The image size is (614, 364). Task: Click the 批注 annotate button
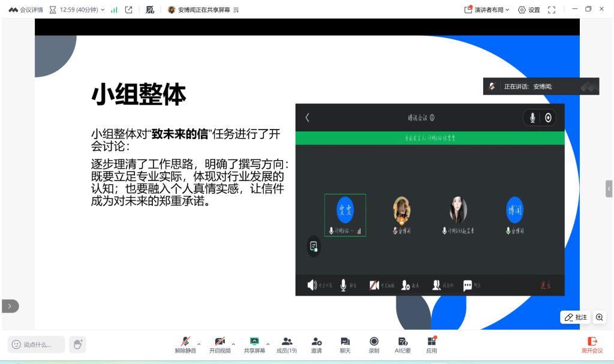576,317
